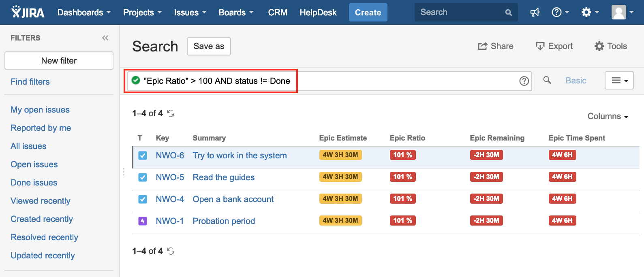Click the Create button
This screenshot has width=644, height=277.
(368, 13)
